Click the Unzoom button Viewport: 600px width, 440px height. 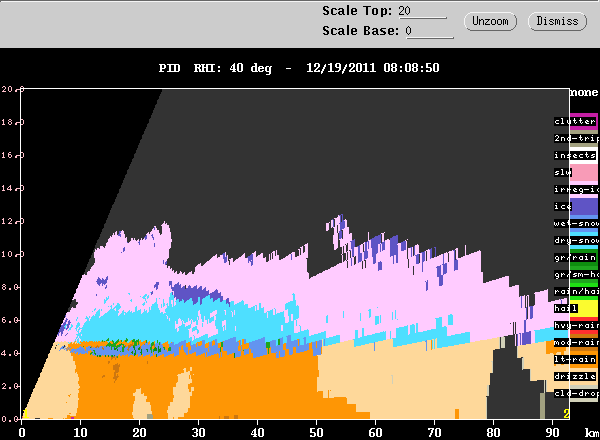[x=490, y=21]
